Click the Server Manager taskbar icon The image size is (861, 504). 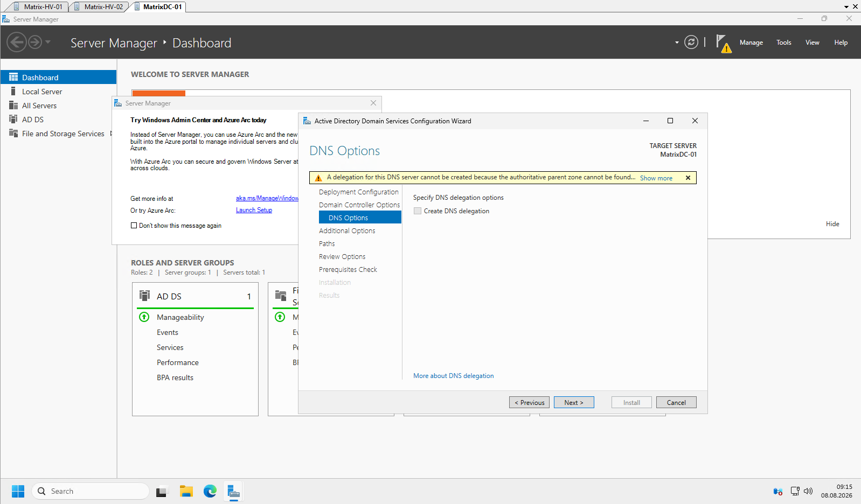point(233,491)
